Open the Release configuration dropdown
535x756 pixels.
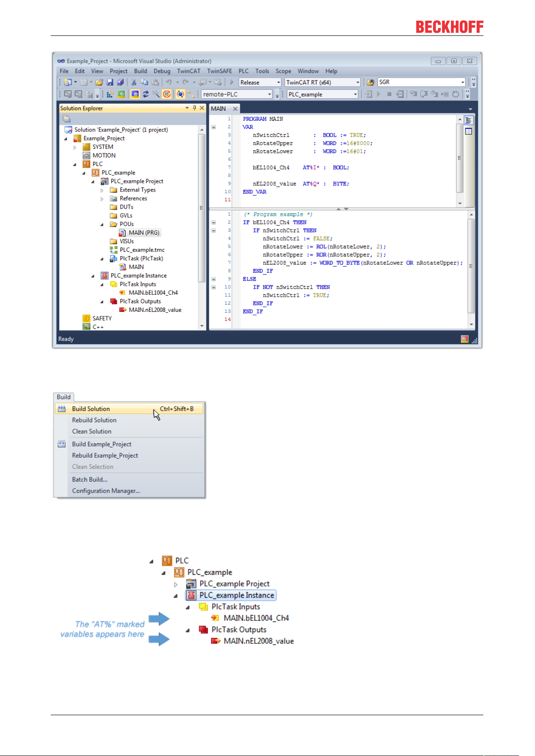coord(279,83)
